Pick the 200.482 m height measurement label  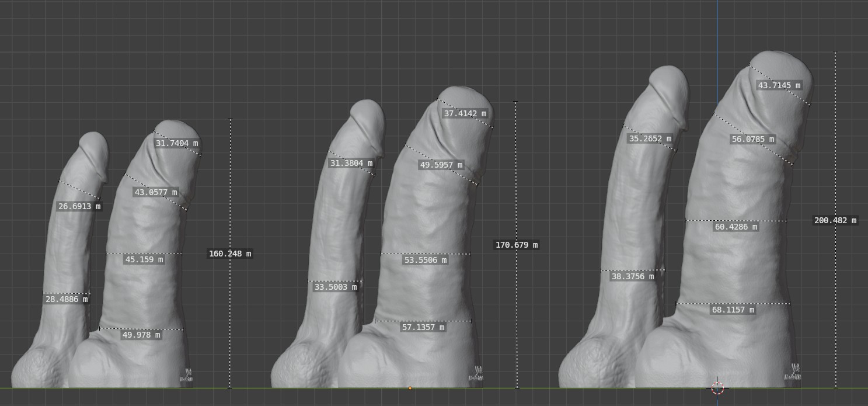[x=835, y=220]
